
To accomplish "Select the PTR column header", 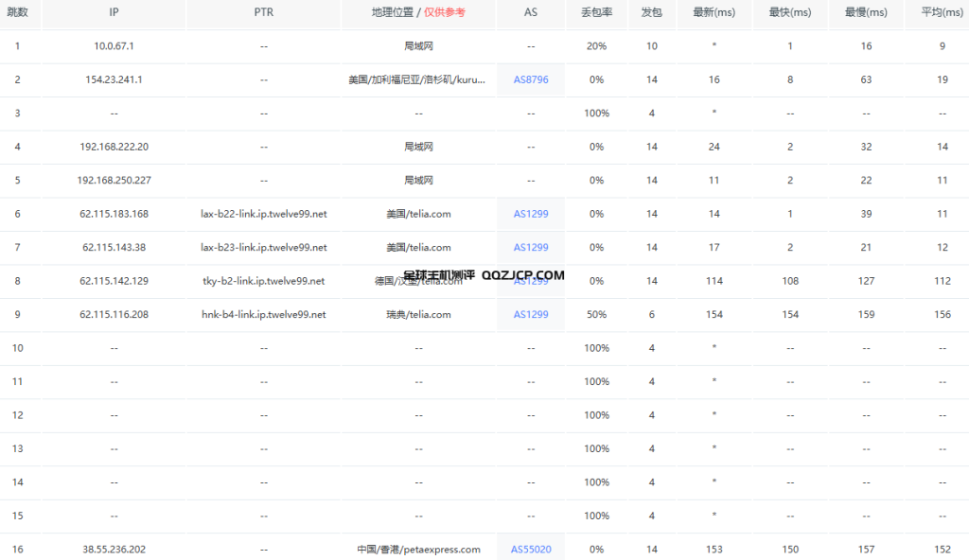I will (263, 12).
